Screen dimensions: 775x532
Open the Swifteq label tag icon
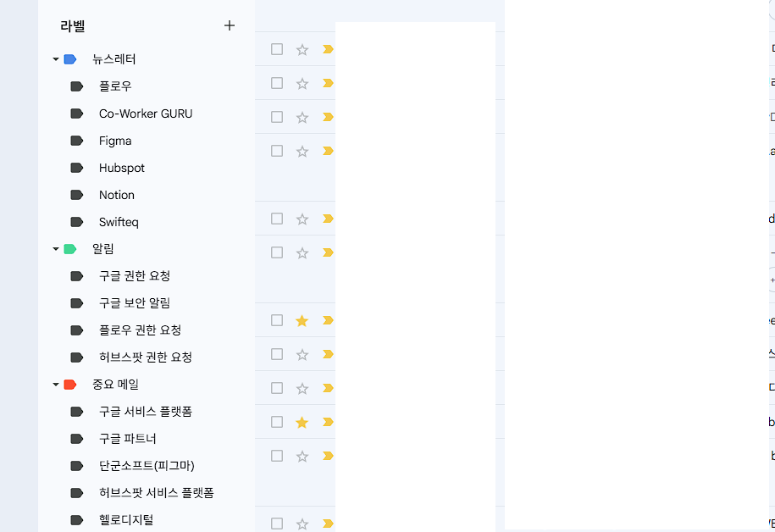(76, 222)
